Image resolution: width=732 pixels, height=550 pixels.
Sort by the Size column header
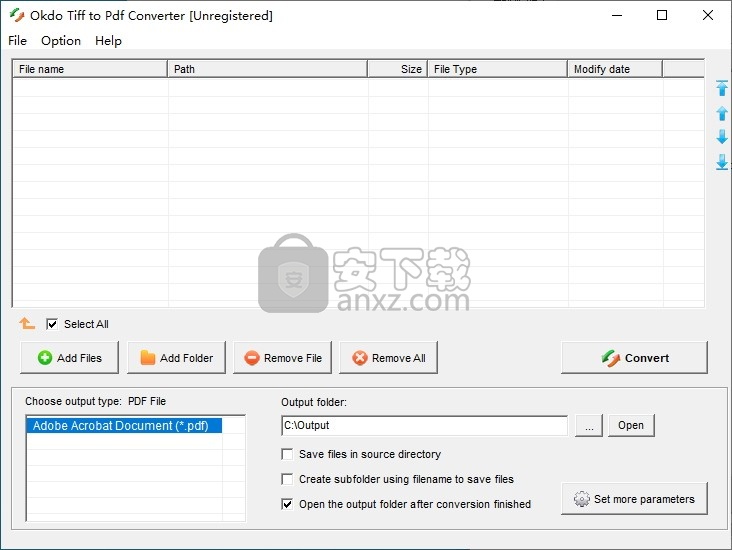click(x=398, y=69)
